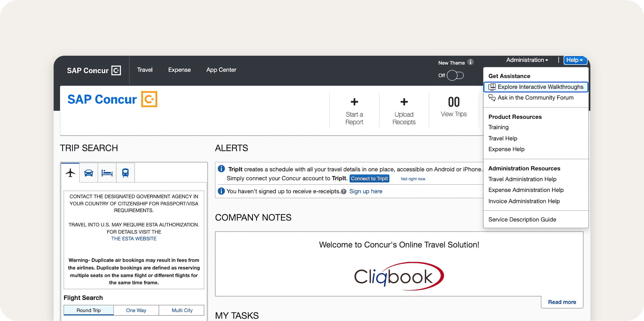This screenshot has width=644, height=321.
Task: Open the Expense menu item
Action: tap(179, 70)
